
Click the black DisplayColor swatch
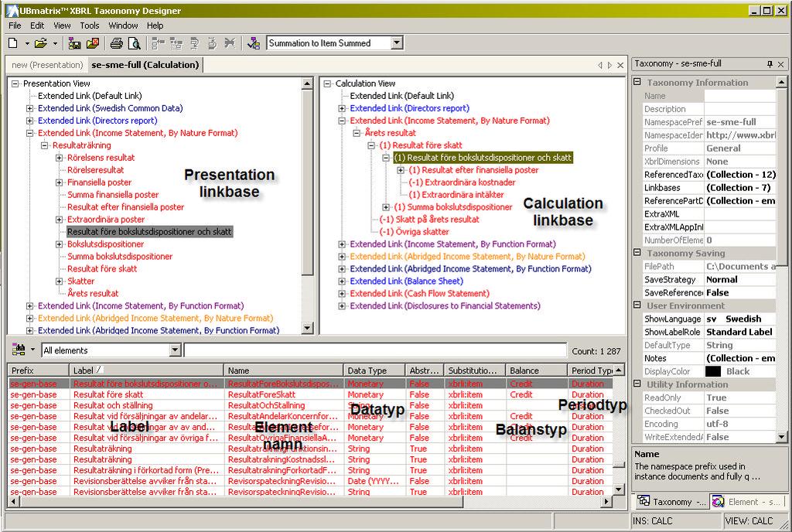point(712,371)
